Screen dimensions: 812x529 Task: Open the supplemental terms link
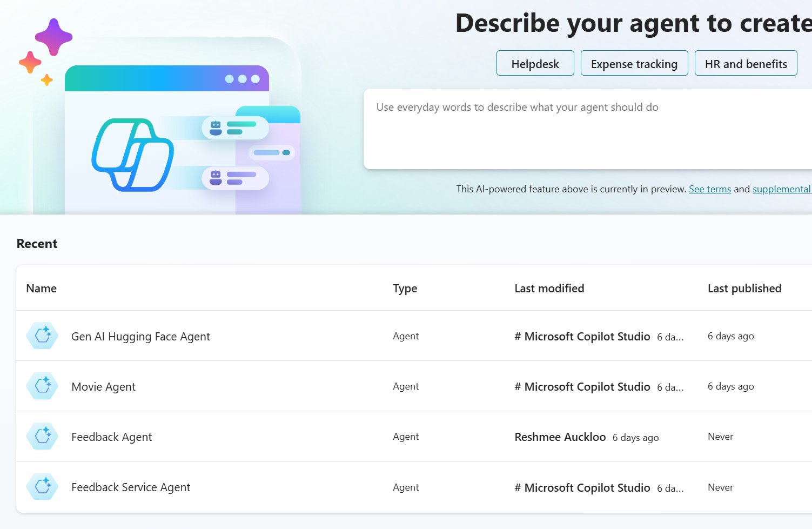coord(781,189)
